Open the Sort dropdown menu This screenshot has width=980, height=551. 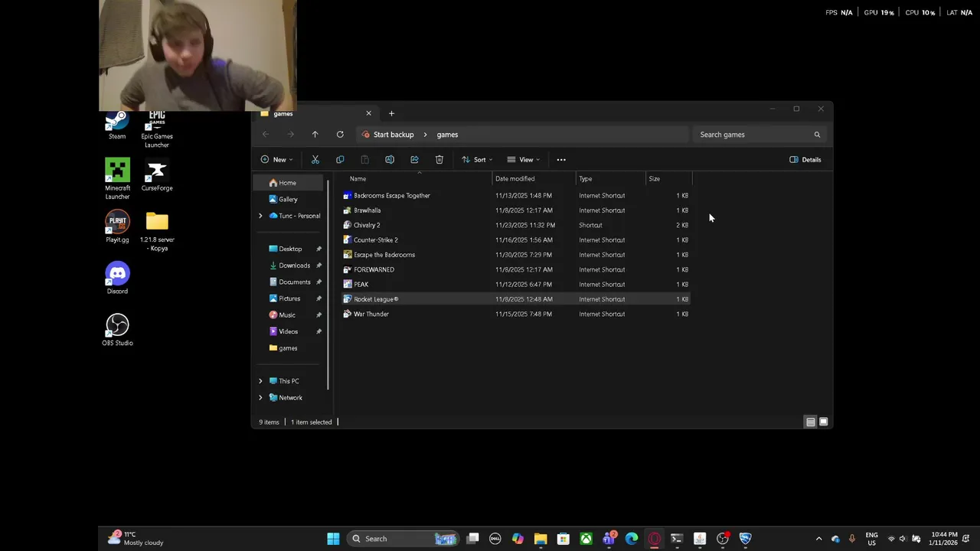pyautogui.click(x=477, y=160)
